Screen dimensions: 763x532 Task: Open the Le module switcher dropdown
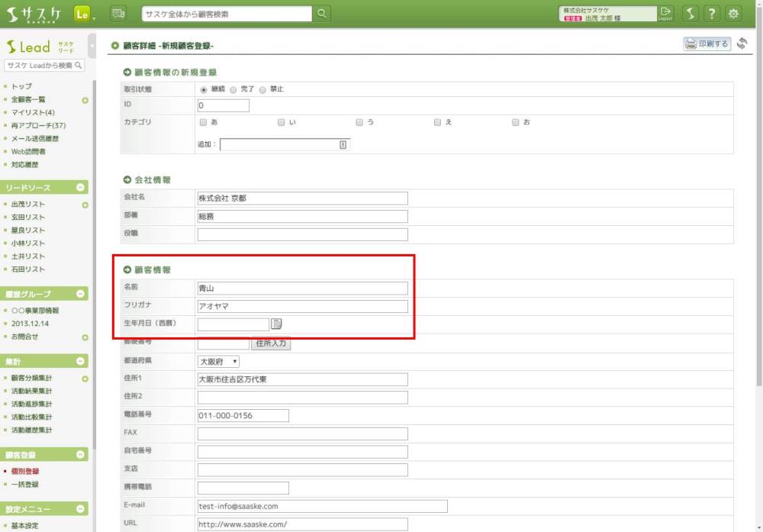(85, 14)
